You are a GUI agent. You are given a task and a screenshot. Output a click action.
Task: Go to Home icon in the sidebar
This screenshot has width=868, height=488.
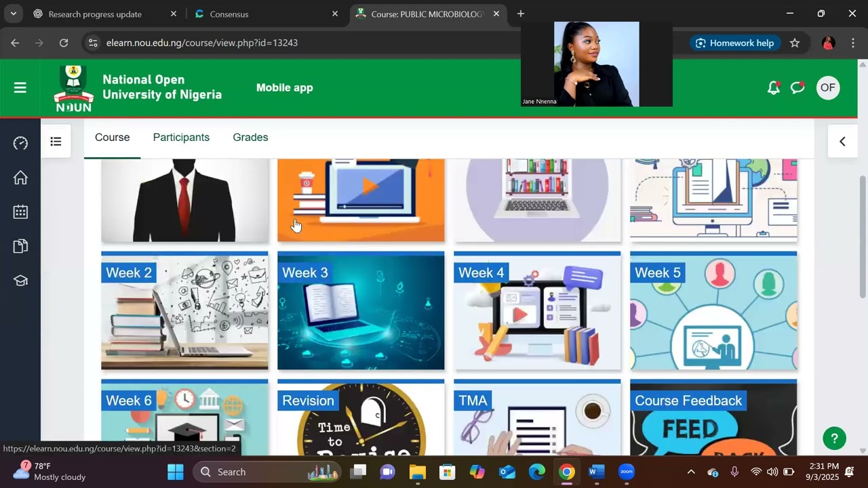20,178
